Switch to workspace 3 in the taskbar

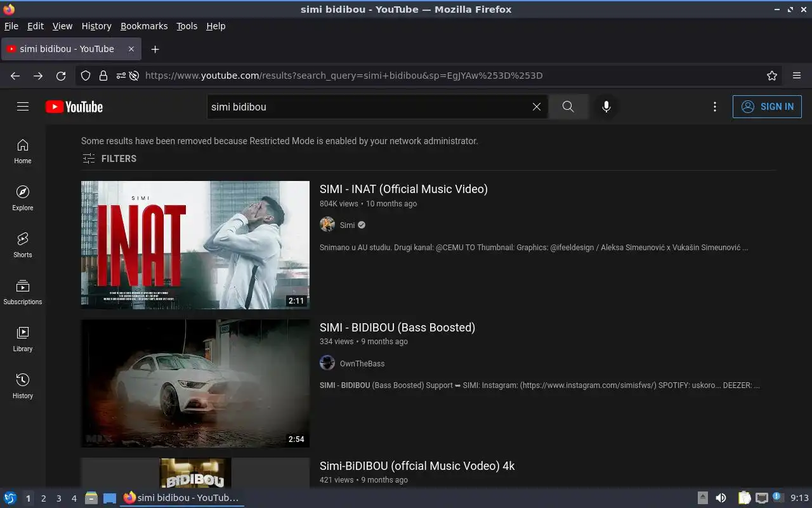pyautogui.click(x=58, y=498)
